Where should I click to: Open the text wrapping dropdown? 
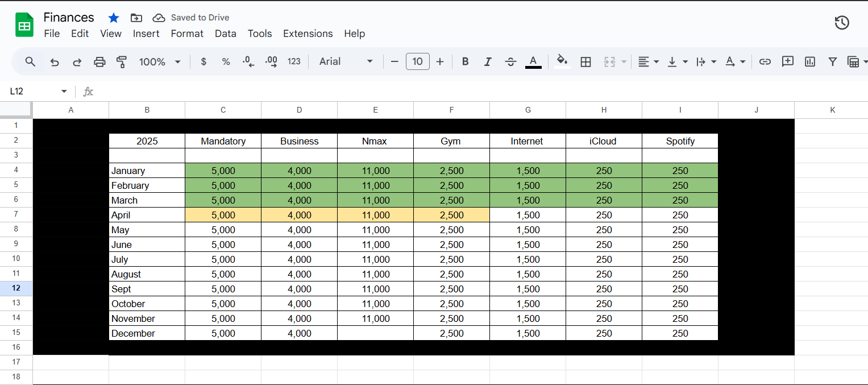(x=706, y=61)
